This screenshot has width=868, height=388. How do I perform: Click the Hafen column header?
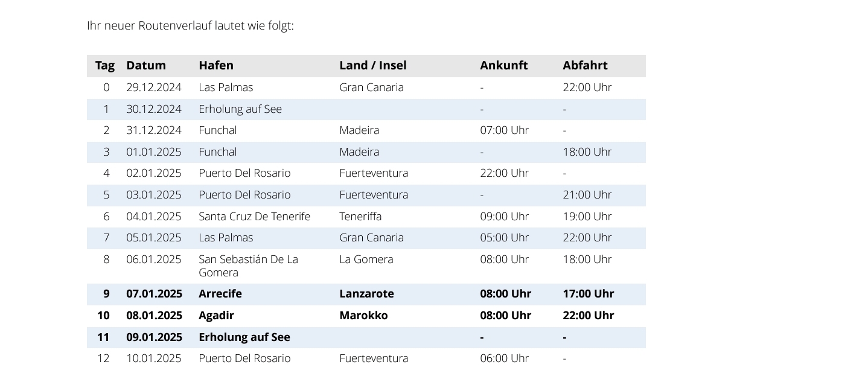pos(216,65)
